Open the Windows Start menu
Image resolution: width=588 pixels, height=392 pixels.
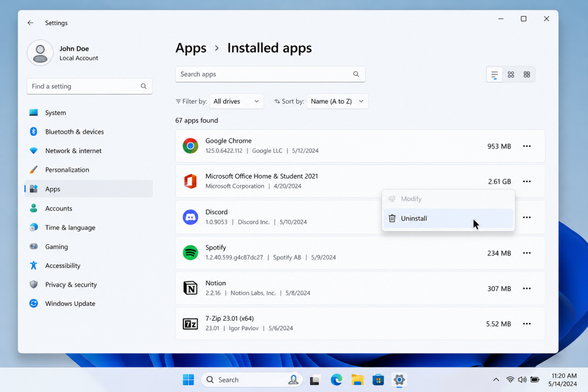188,379
